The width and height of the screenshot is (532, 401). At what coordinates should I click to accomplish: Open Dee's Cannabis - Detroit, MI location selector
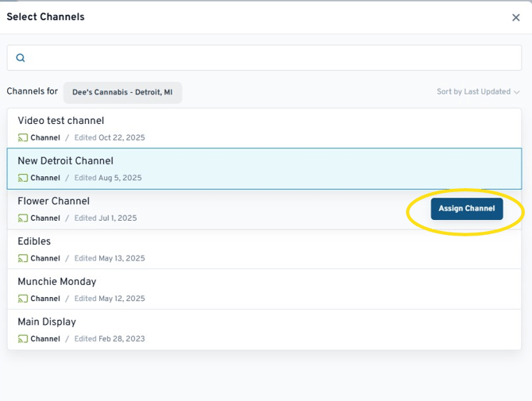coord(122,93)
